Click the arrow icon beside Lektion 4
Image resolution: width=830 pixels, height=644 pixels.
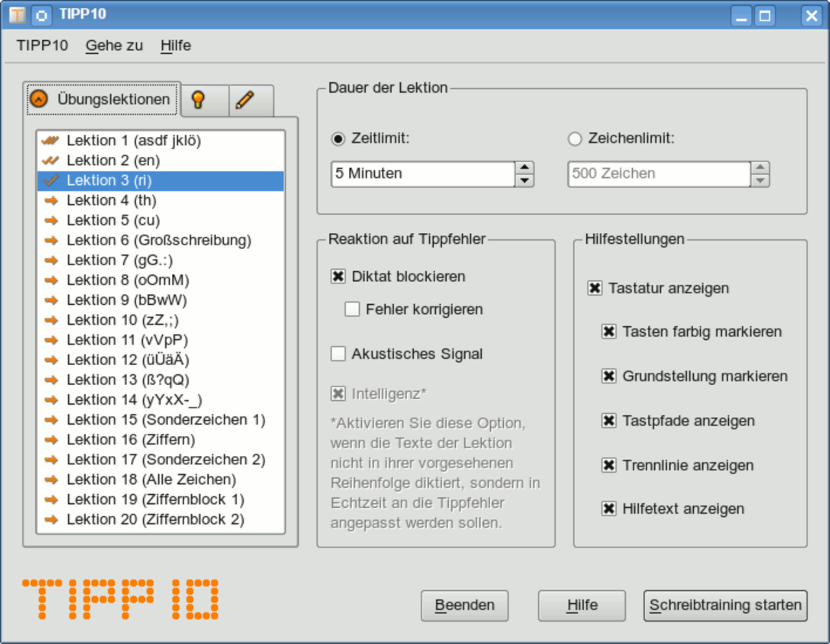coord(51,200)
